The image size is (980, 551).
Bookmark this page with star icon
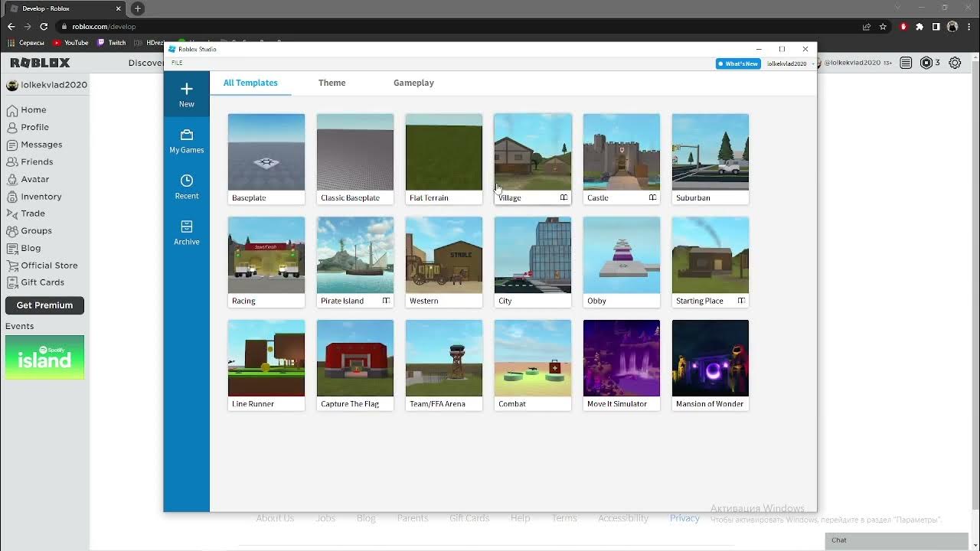click(883, 26)
